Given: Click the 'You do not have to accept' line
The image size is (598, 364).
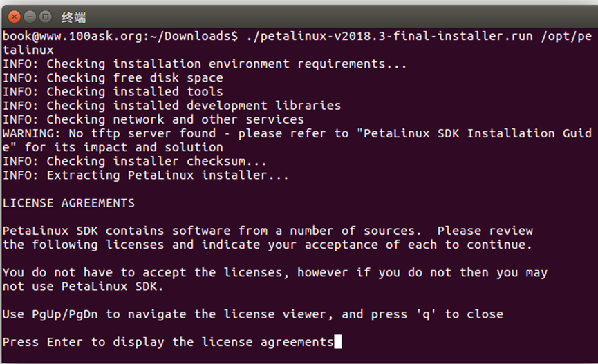Looking at the screenshot, I should pyautogui.click(x=275, y=273).
